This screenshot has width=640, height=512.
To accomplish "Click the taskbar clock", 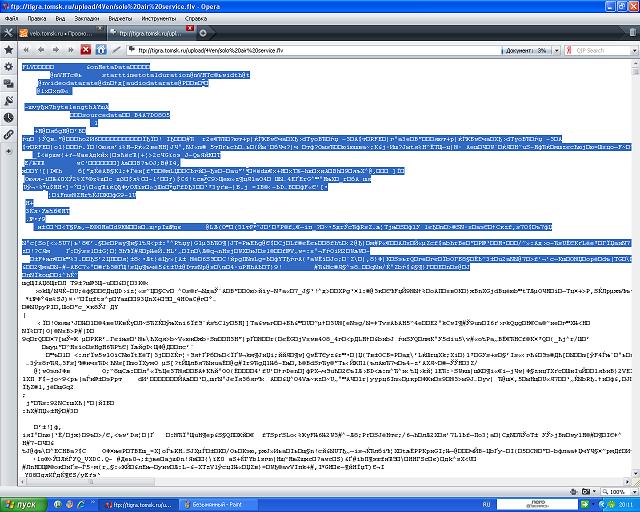I will [x=625, y=505].
